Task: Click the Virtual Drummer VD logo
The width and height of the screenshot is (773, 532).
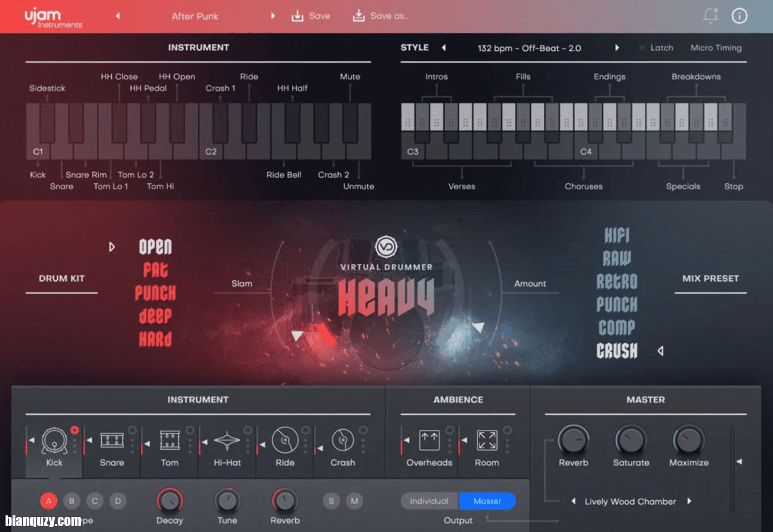Action: 386,247
